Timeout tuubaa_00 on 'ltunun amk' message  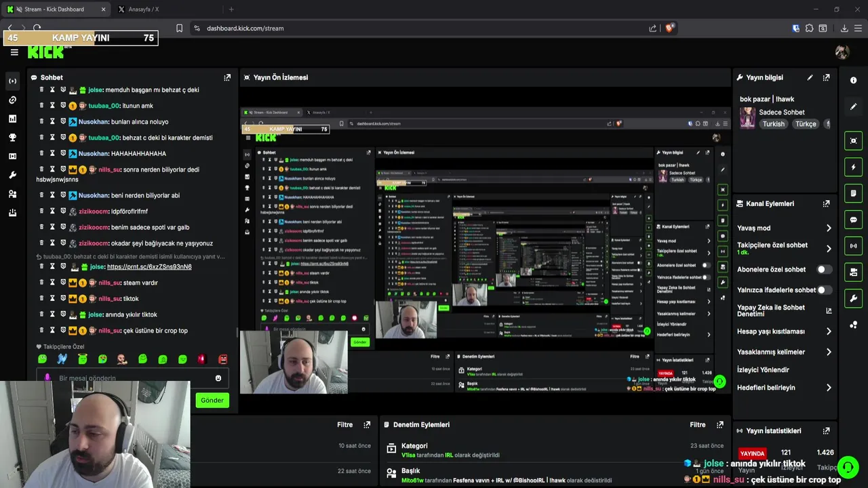[52, 105]
